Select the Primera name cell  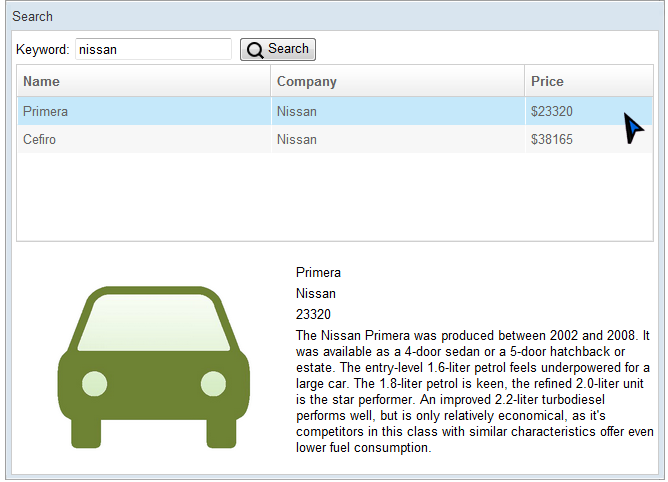coord(144,111)
